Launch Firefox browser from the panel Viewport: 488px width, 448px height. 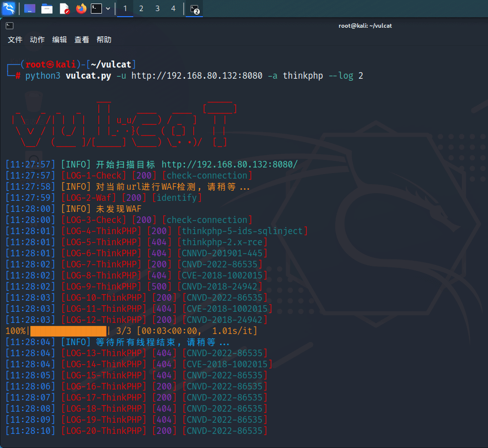81,9
